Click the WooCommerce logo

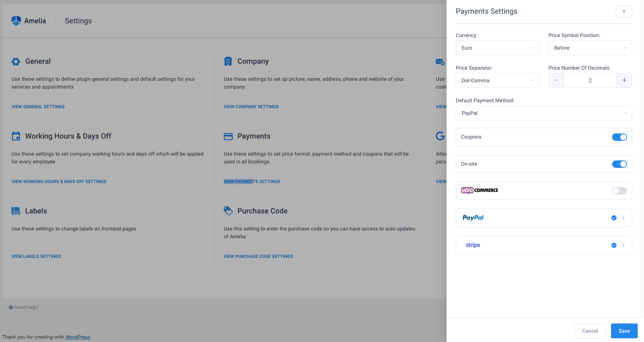click(479, 190)
